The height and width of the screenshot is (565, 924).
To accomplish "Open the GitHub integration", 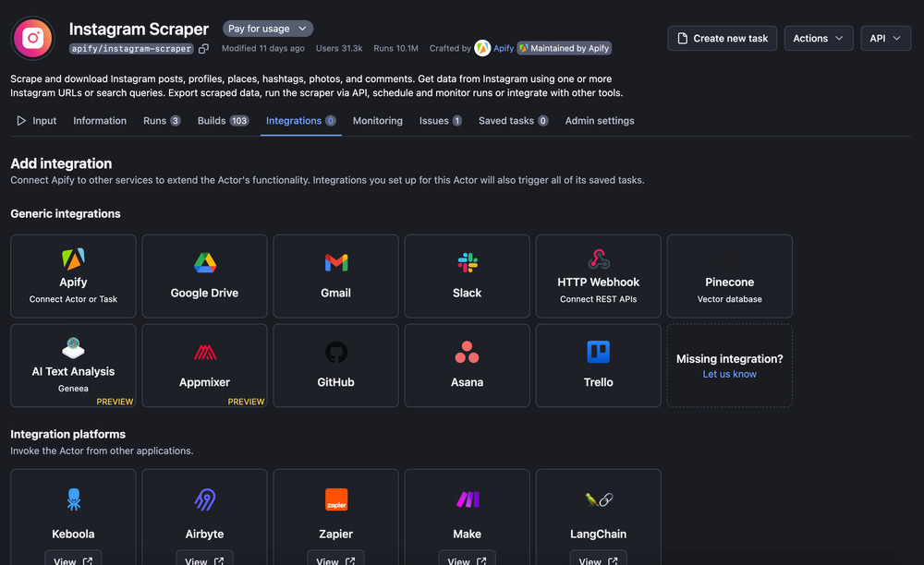I will (335, 365).
